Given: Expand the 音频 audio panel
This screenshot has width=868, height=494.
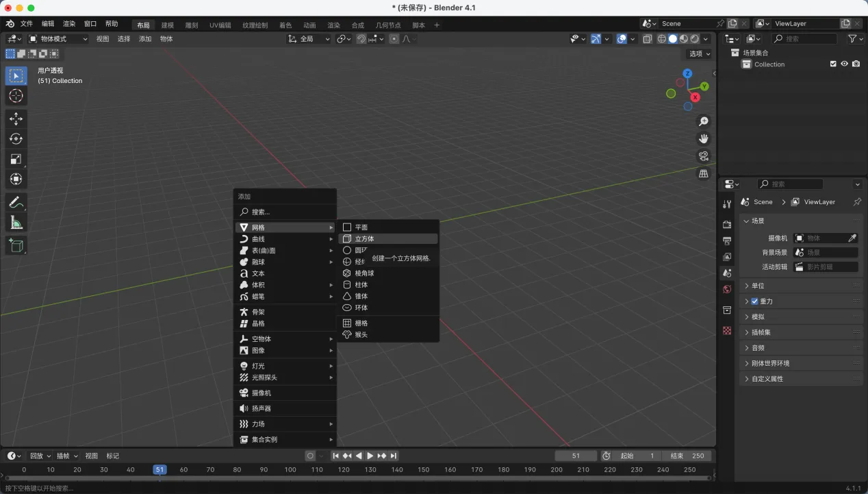Looking at the screenshot, I should tap(757, 347).
